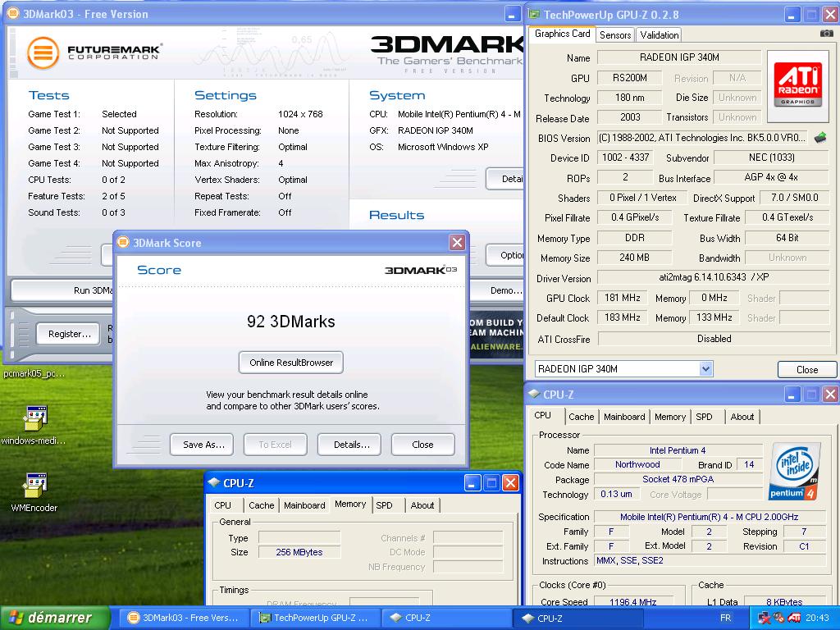Click Save As... in 3DMark Score
The width and height of the screenshot is (840, 630).
tap(202, 445)
